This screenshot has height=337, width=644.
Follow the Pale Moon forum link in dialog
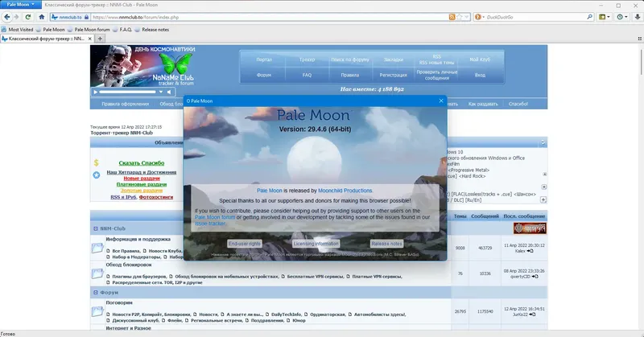(x=215, y=217)
